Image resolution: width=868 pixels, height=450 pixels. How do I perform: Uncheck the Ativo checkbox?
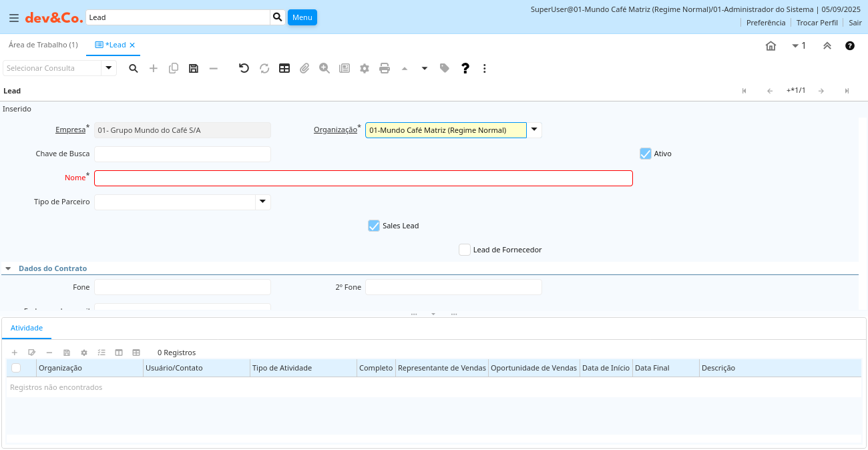click(x=646, y=154)
